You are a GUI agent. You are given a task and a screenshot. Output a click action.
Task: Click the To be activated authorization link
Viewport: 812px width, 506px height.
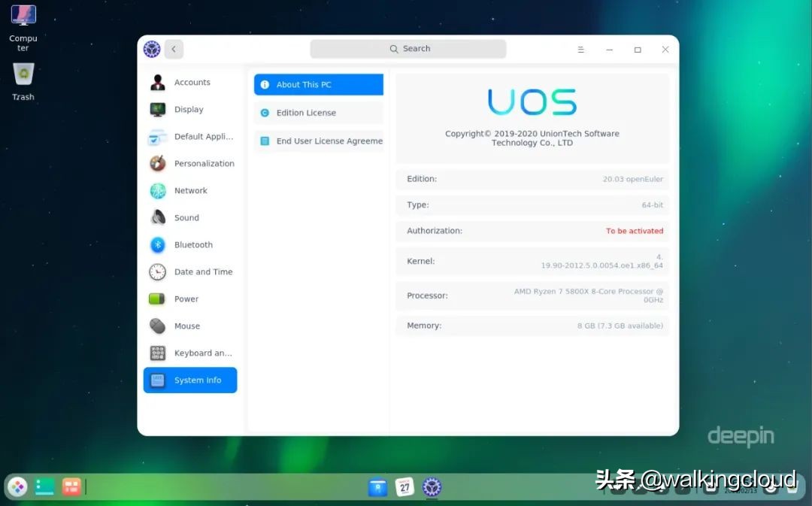tap(634, 231)
